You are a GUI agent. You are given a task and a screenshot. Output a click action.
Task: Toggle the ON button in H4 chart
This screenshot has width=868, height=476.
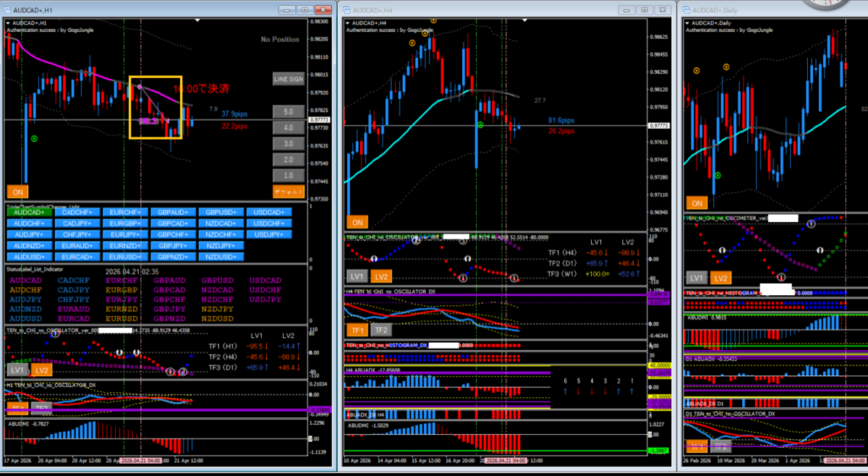pos(356,222)
